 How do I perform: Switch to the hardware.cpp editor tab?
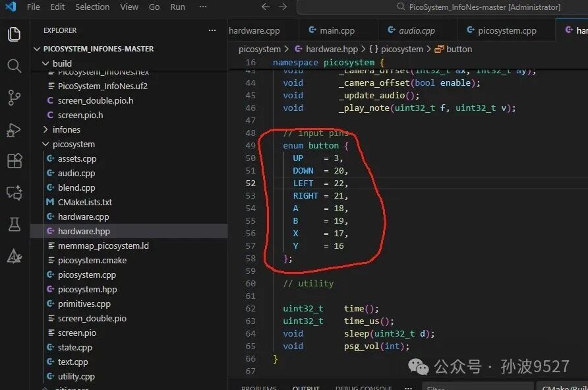tap(262, 30)
